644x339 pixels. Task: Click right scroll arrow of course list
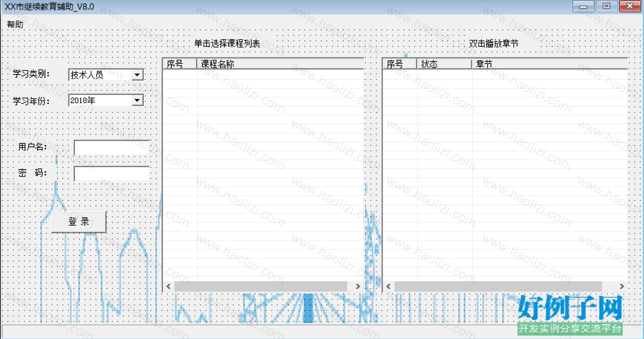click(358, 286)
